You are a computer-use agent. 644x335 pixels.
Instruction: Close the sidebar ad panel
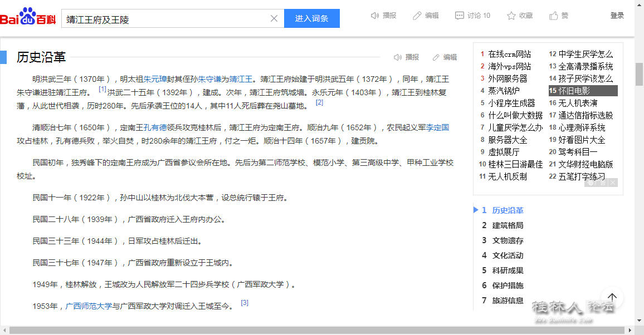(613, 183)
